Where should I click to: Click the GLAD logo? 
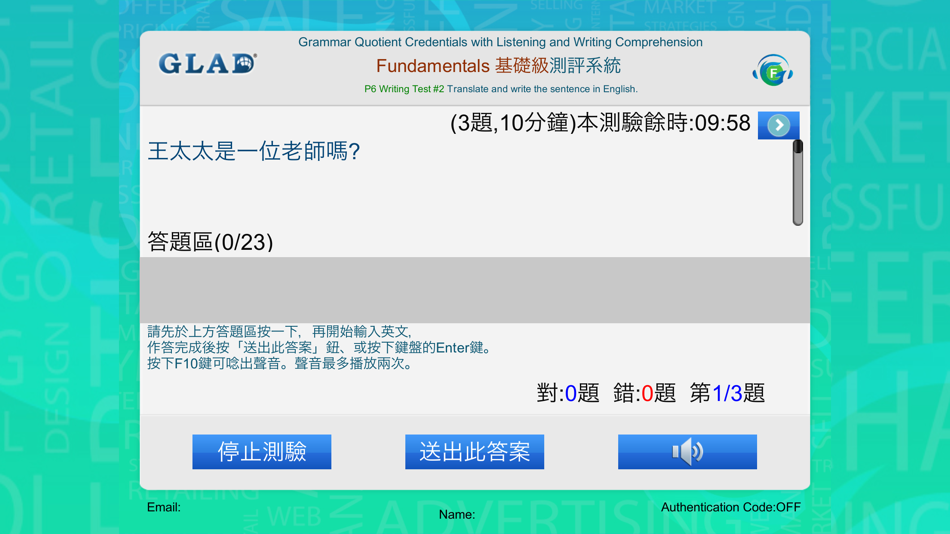207,63
